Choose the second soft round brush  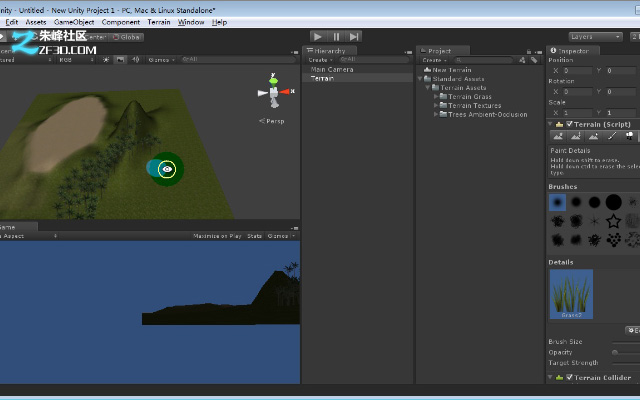(x=576, y=202)
